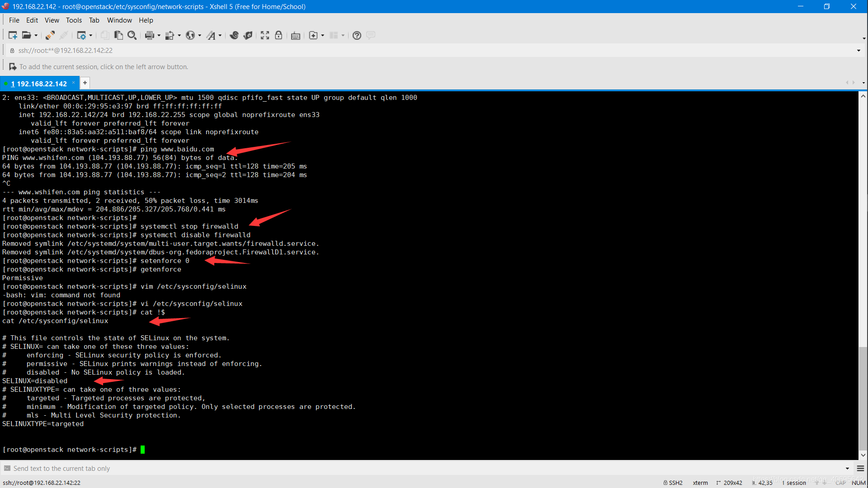Click the terminal line SELINUXTYPE=targeted
The height and width of the screenshot is (488, 868).
pyautogui.click(x=43, y=424)
